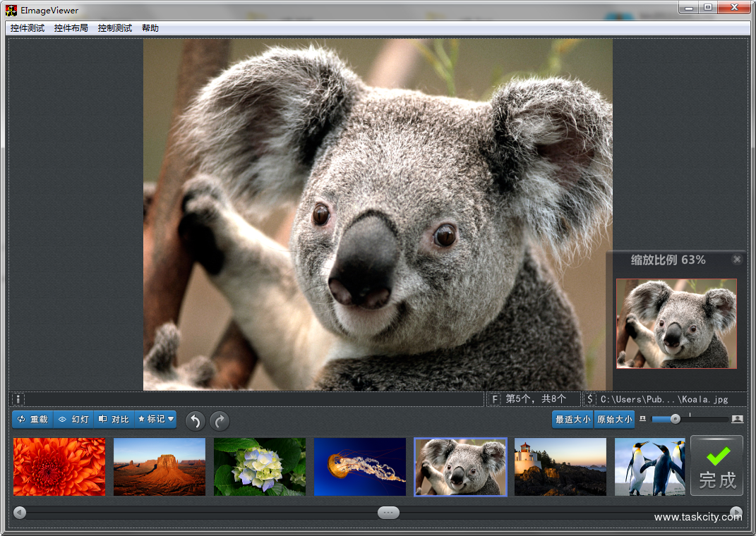Click the '$' icon beside file path
756x536 pixels.
pyautogui.click(x=590, y=399)
